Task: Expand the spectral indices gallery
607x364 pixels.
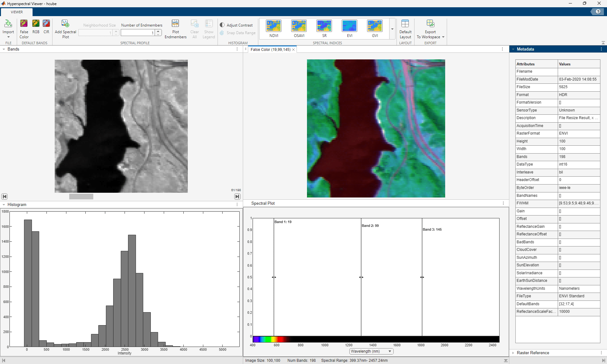Action: [392, 29]
